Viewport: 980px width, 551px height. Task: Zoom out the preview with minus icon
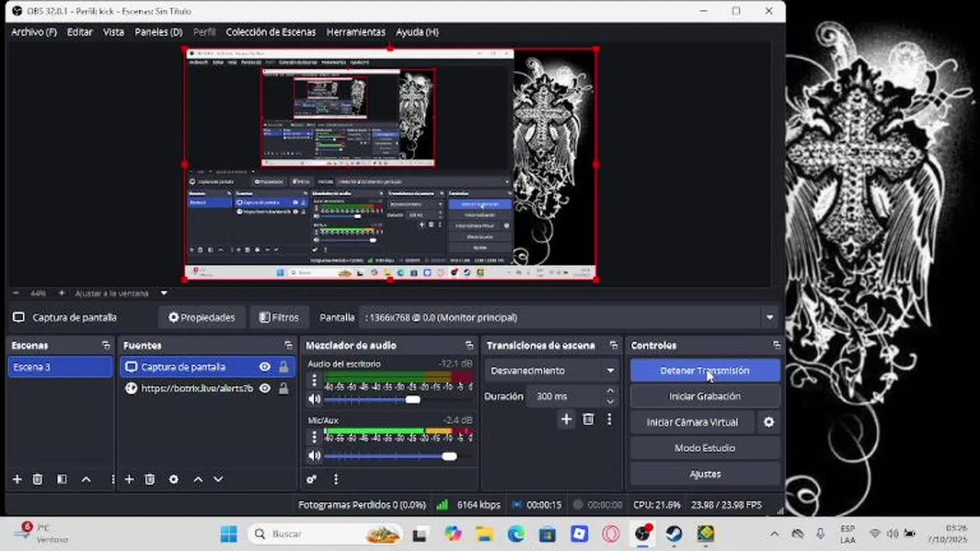pos(16,293)
